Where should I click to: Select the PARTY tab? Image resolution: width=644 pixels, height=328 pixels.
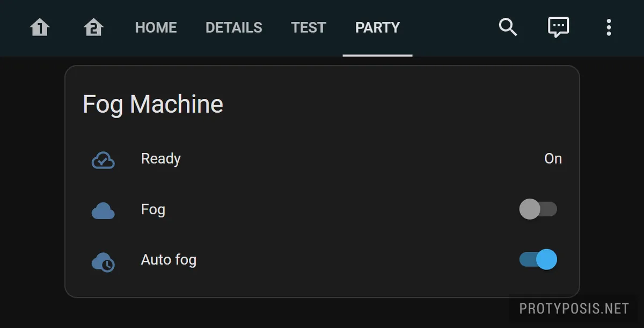[x=377, y=27]
